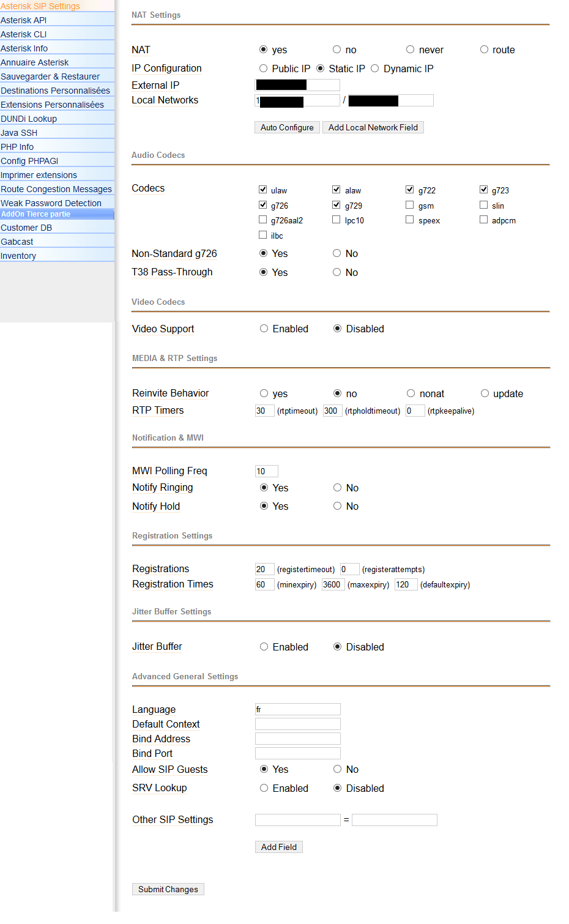Image resolution: width=569 pixels, height=924 pixels.
Task: Click the Bind Port field
Action: [x=298, y=753]
